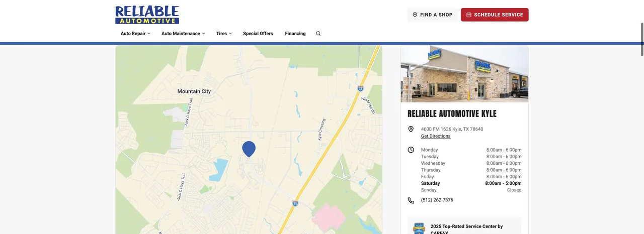Click the Monday hours row

click(x=471, y=150)
